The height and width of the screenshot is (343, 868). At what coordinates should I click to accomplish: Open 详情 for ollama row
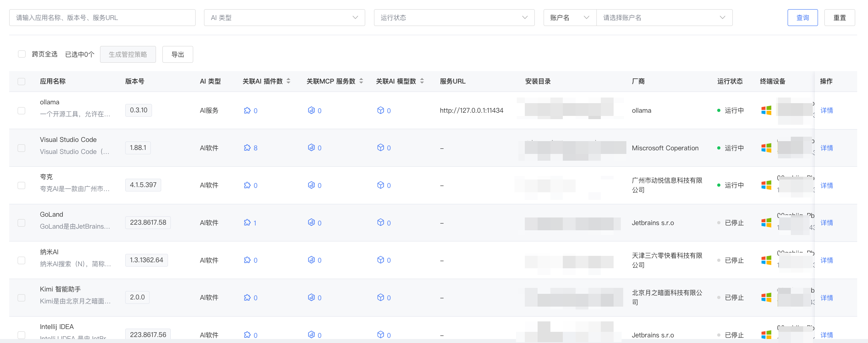tap(827, 110)
